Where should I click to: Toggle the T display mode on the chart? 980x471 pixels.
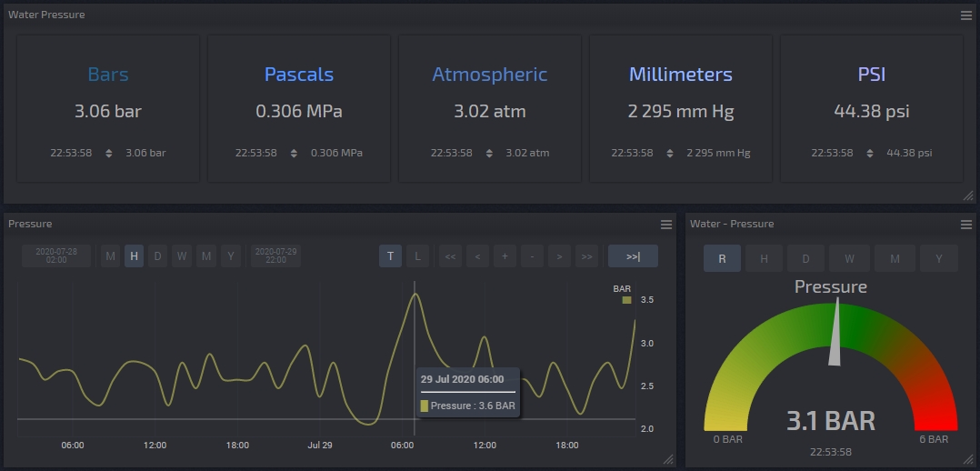coord(390,257)
